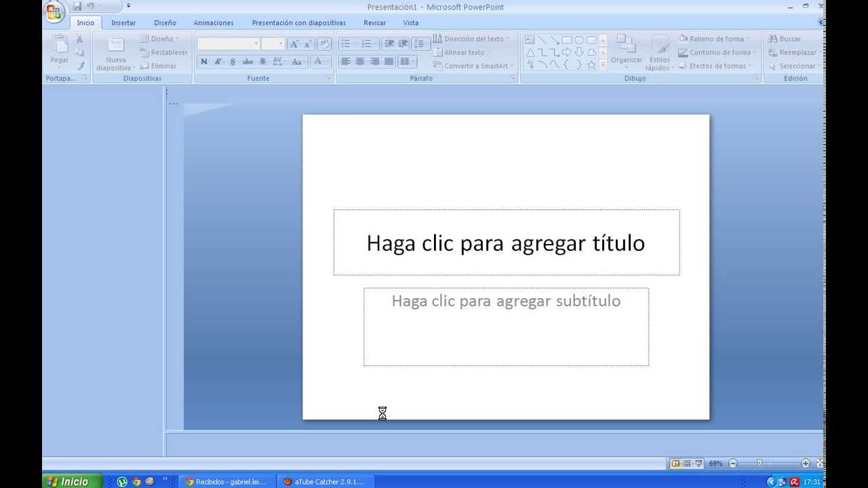
Task: Open the Animaciones ribbon tab
Action: tap(214, 23)
